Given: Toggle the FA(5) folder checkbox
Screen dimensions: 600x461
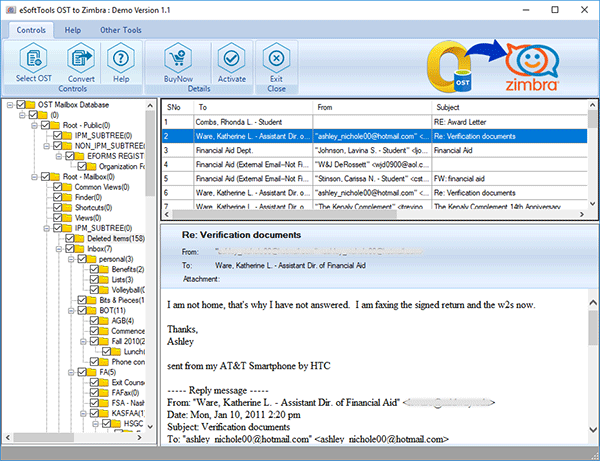Looking at the screenshot, I should pos(82,372).
